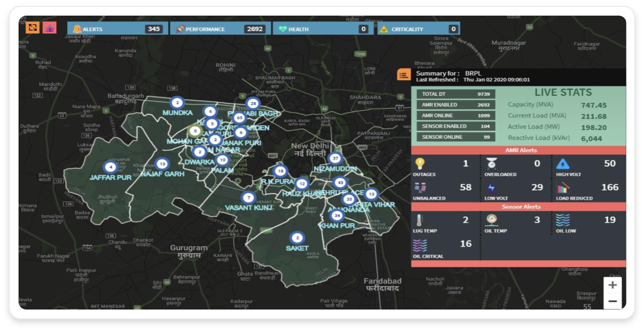This screenshot has width=644, height=331.
Task: Click the Overloaded alert icon
Action: pos(491,164)
